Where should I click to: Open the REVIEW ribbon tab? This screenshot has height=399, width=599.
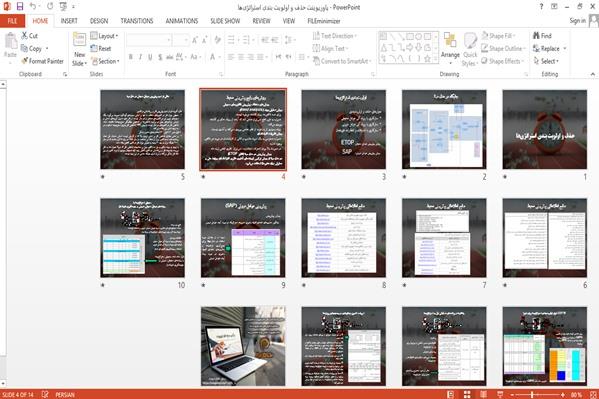pyautogui.click(x=261, y=21)
